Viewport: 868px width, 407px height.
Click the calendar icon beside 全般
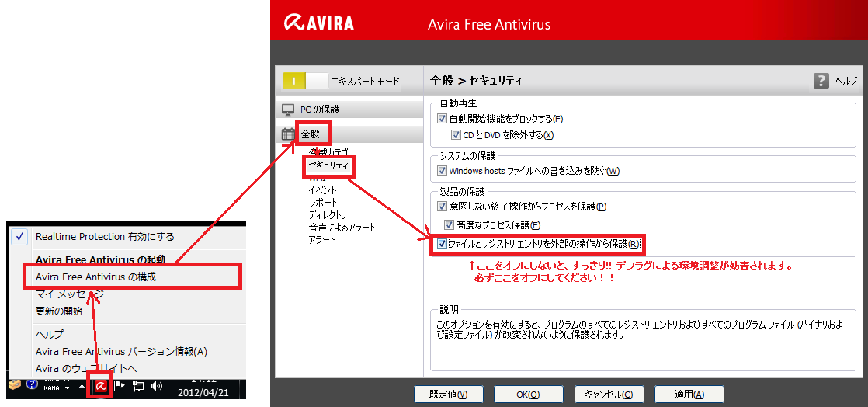click(288, 134)
